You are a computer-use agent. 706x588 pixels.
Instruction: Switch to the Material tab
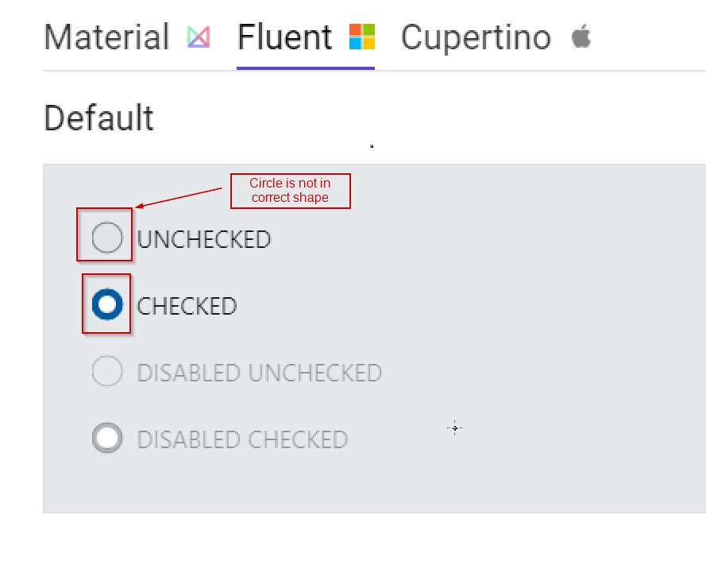[x=106, y=37]
